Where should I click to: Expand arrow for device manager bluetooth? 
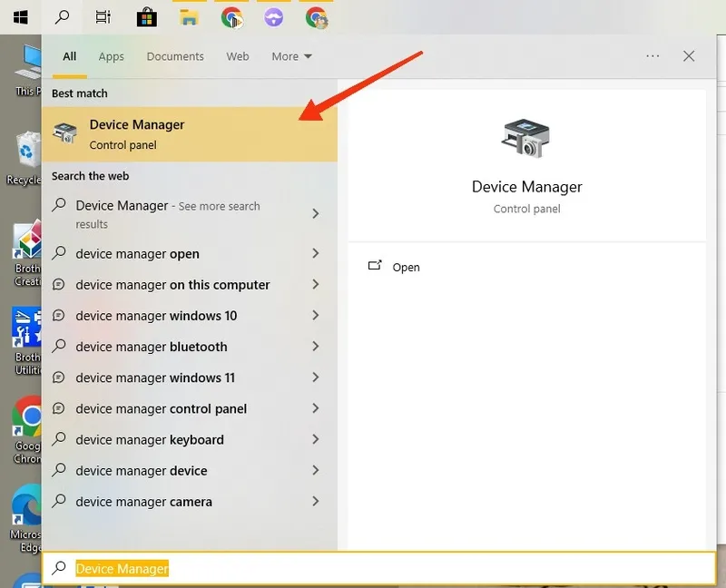pyautogui.click(x=315, y=347)
